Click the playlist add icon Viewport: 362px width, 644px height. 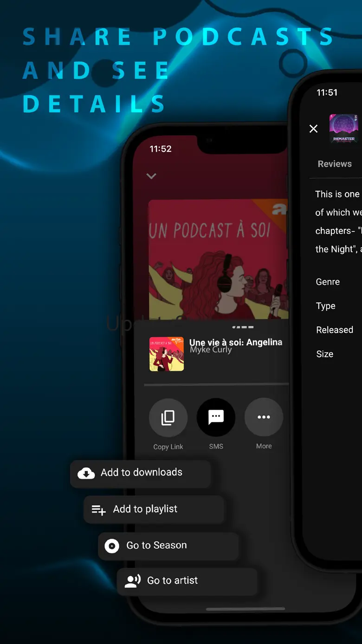98,510
